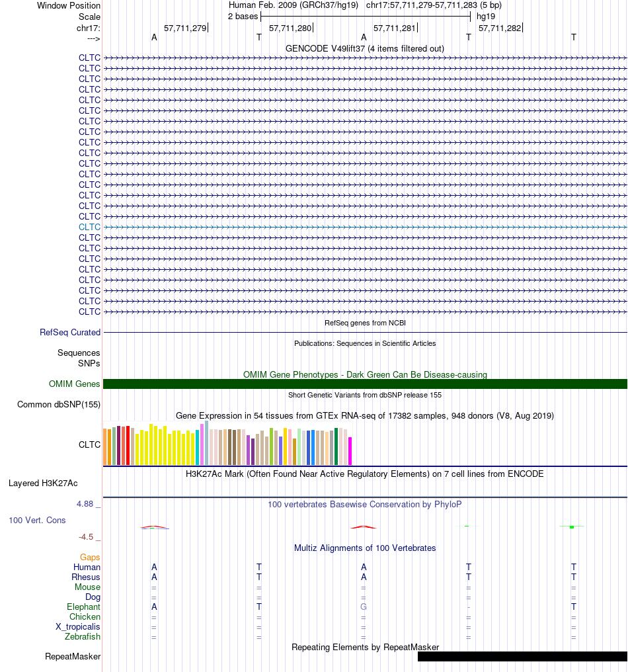Click the RefSeq Curated intron line
This screenshot has height=672, width=628.
click(365, 332)
